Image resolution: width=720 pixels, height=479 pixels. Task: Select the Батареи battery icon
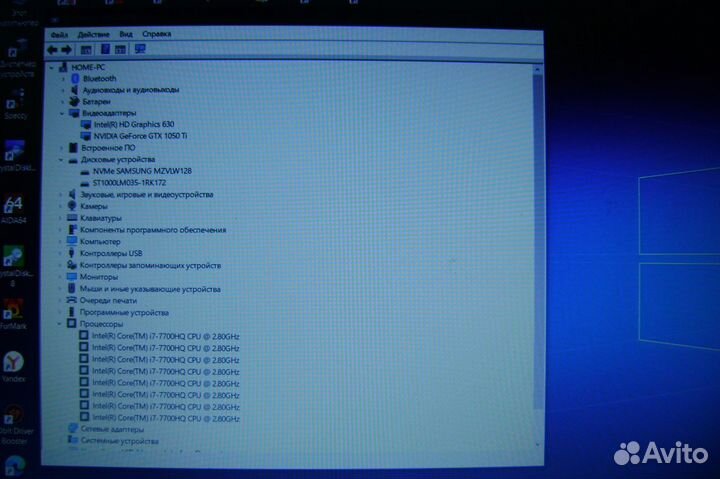click(74, 101)
